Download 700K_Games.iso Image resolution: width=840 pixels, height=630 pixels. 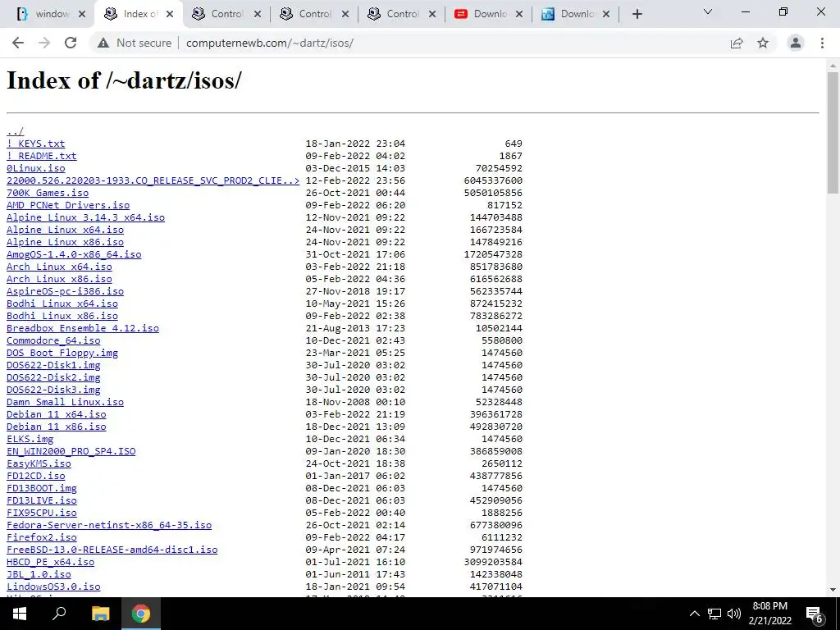pos(47,193)
